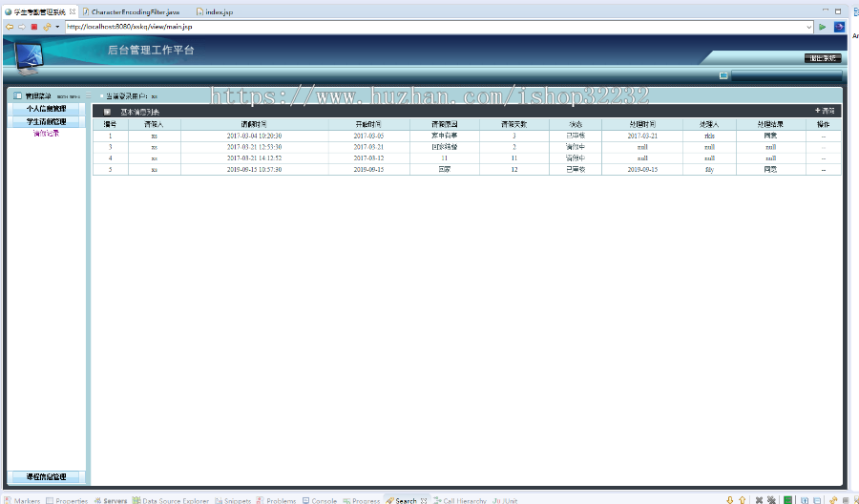
Task: Click the sidebar collapse handle beside 管理菜单
Action: click(88, 95)
